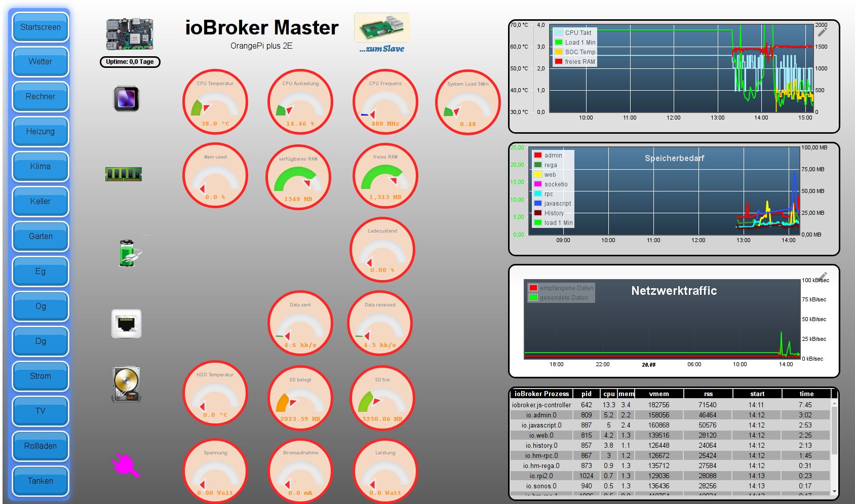The image size is (855, 504).
Task: Click the HDD Temperatur gauge
Action: tap(215, 394)
